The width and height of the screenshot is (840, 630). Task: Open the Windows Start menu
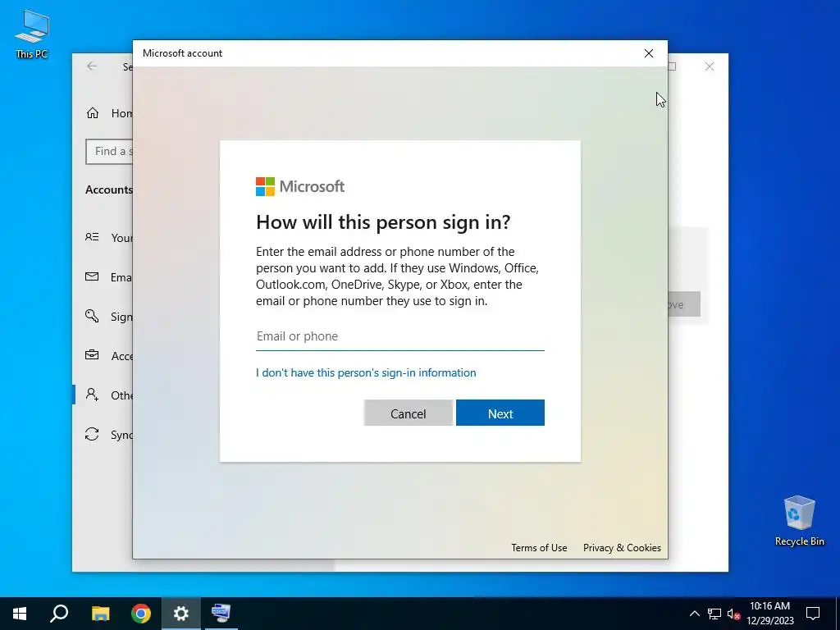[20, 614]
